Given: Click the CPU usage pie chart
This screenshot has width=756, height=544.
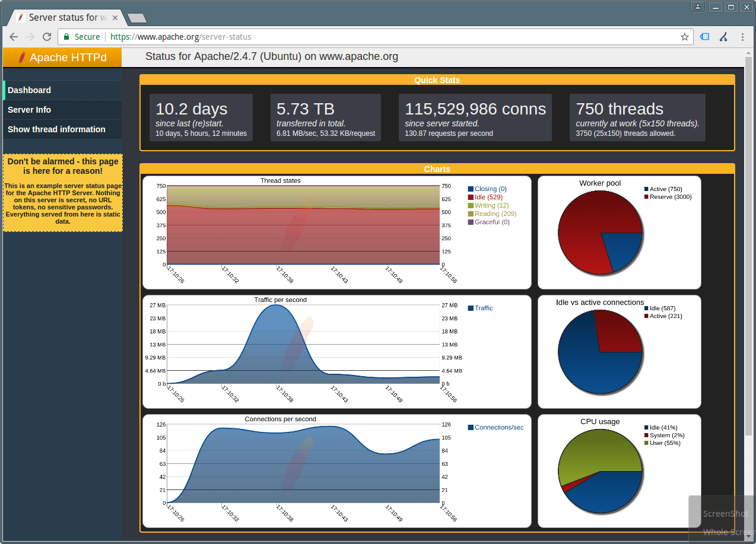Looking at the screenshot, I should 600,471.
